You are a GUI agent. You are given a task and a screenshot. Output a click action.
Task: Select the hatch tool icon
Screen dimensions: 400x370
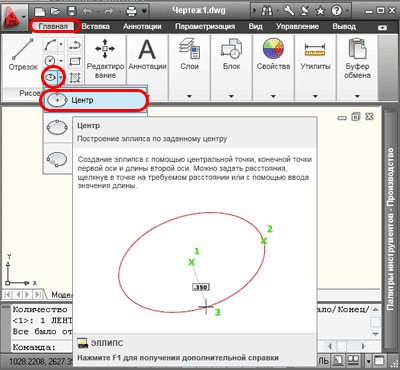(x=75, y=77)
